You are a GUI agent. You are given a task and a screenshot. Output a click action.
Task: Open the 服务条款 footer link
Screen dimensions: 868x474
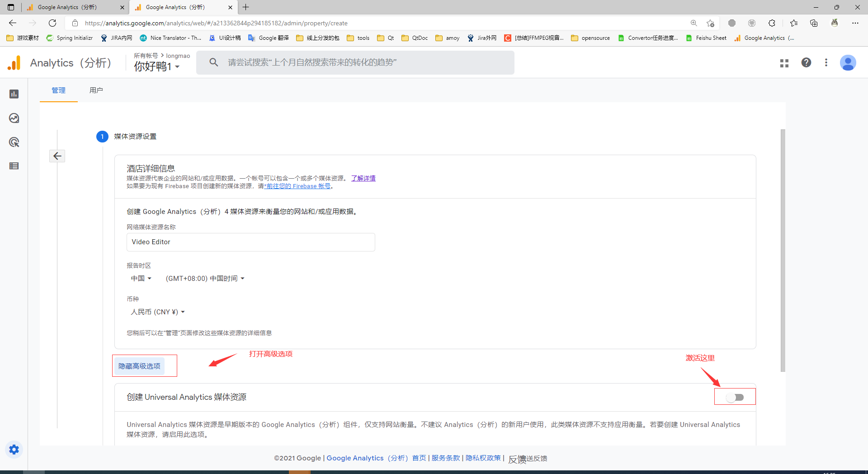[446, 458]
